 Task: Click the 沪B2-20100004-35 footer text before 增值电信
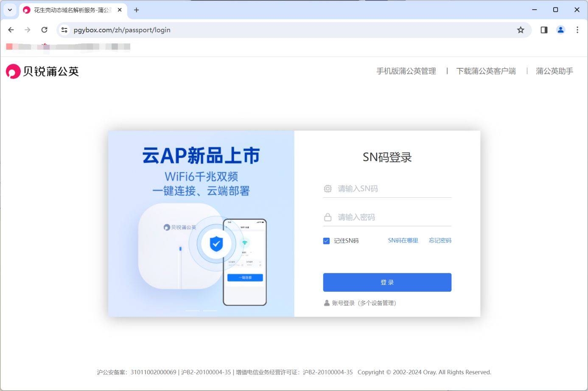click(206, 372)
